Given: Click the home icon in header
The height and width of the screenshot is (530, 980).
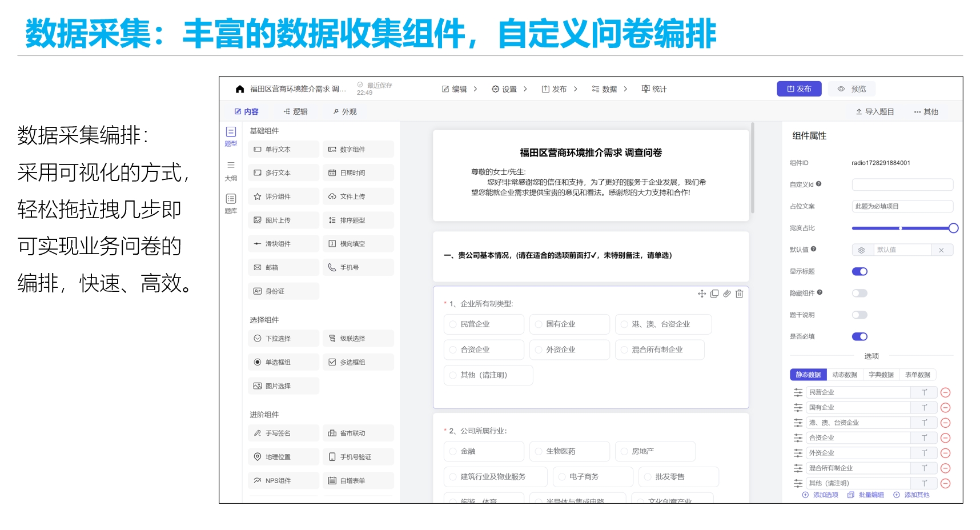Looking at the screenshot, I should pyautogui.click(x=240, y=89).
